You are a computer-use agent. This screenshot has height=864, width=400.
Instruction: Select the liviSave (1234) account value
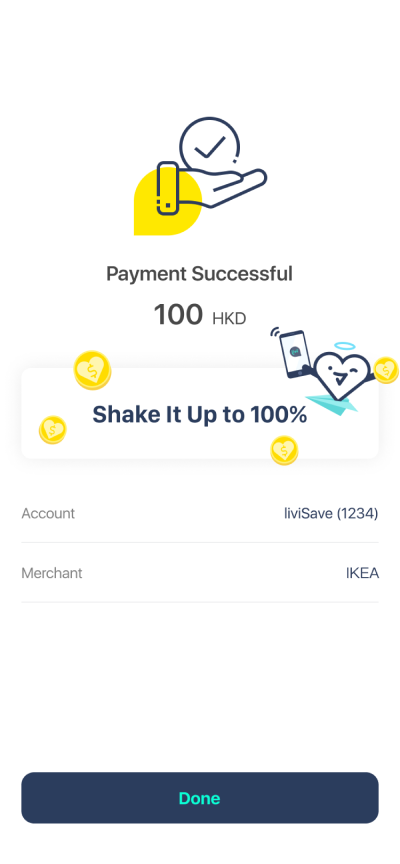[x=331, y=514]
